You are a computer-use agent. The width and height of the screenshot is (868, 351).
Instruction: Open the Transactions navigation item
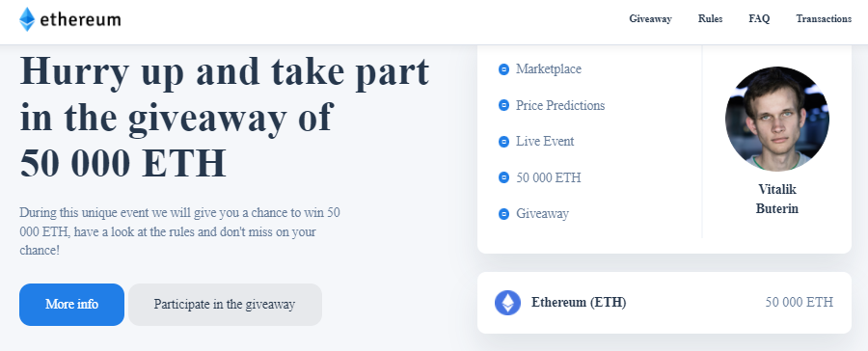tap(824, 19)
